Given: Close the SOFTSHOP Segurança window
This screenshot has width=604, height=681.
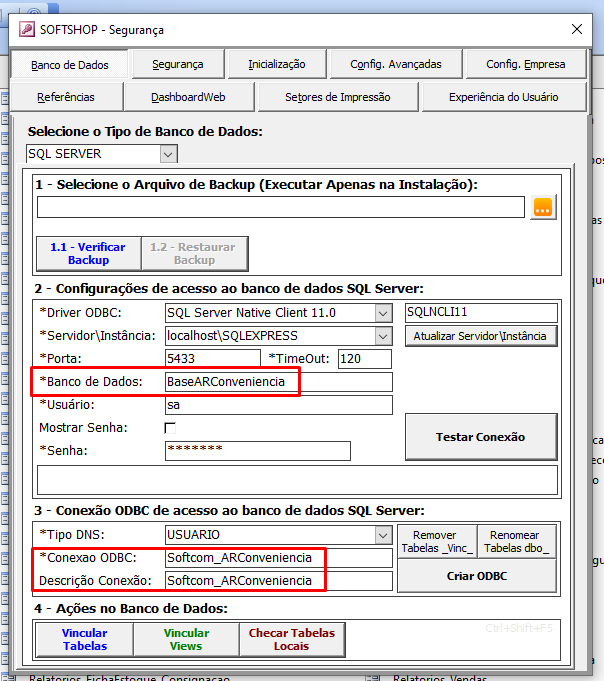Looking at the screenshot, I should tap(577, 29).
